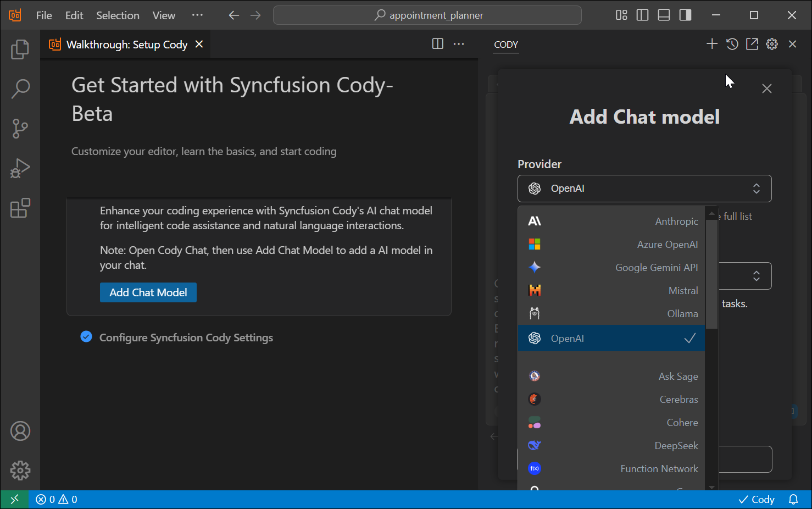
Task: Toggle the Configure Syncfusion Cody Settings checkmark
Action: coord(86,337)
